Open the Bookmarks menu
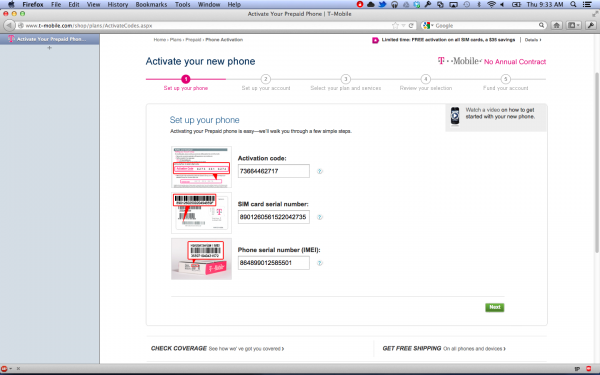Image resolution: width=600 pixels, height=375 pixels. (151, 5)
